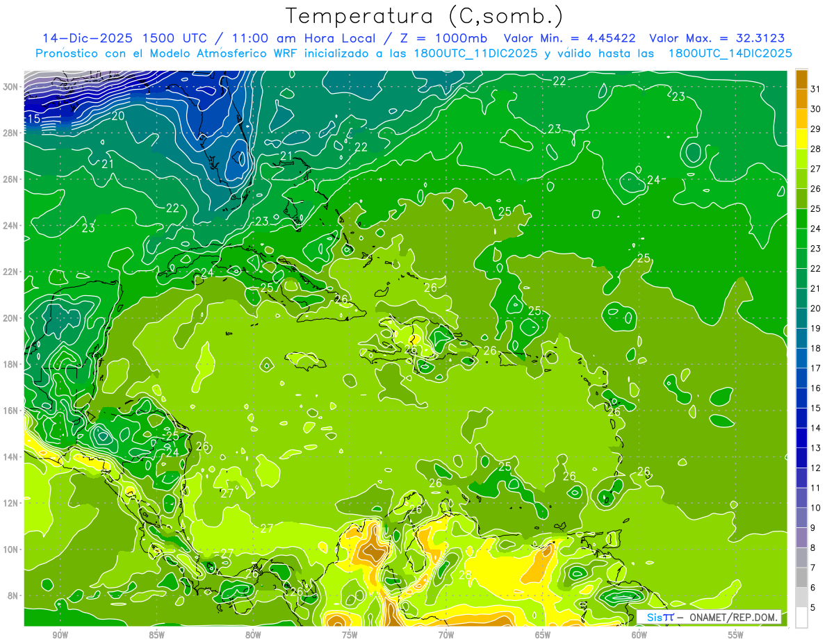This screenshot has width=834, height=644.
Task: Click the "80W" longitude axis label
Action: (253, 635)
